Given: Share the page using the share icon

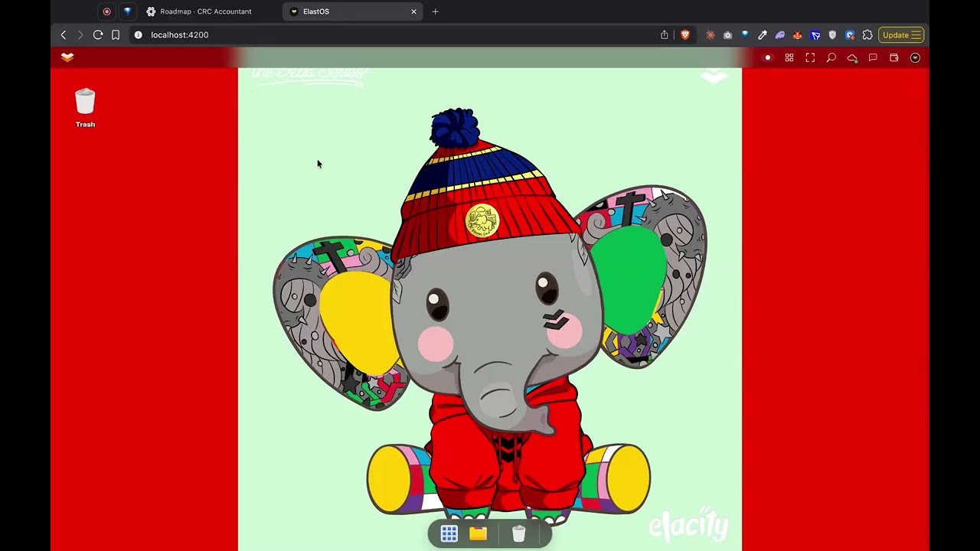Looking at the screenshot, I should [x=665, y=34].
